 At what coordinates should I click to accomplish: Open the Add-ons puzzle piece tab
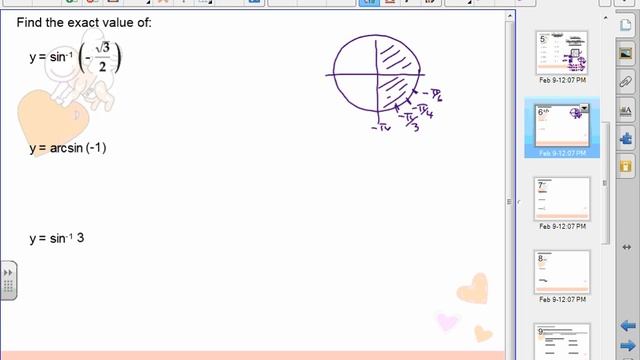(x=626, y=138)
